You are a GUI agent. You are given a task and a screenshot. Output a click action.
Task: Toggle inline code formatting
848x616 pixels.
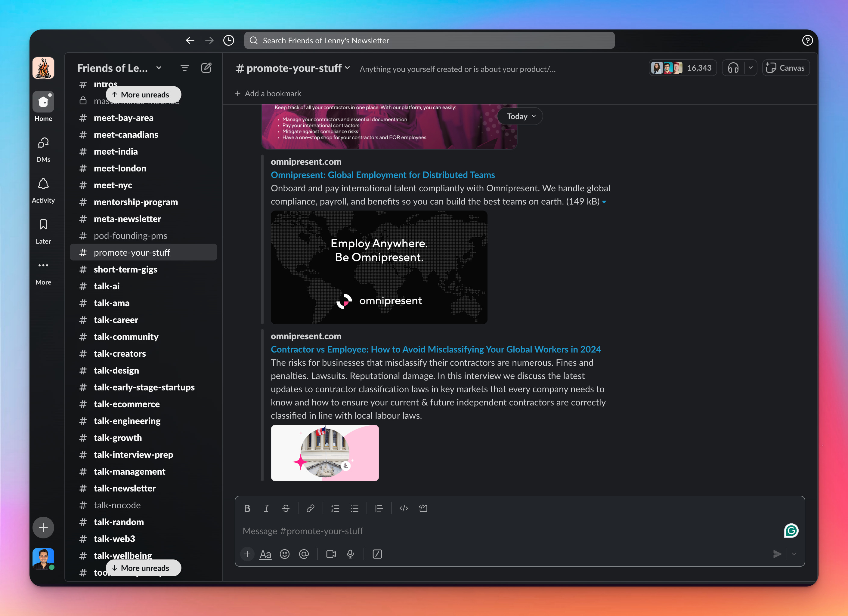(x=404, y=508)
